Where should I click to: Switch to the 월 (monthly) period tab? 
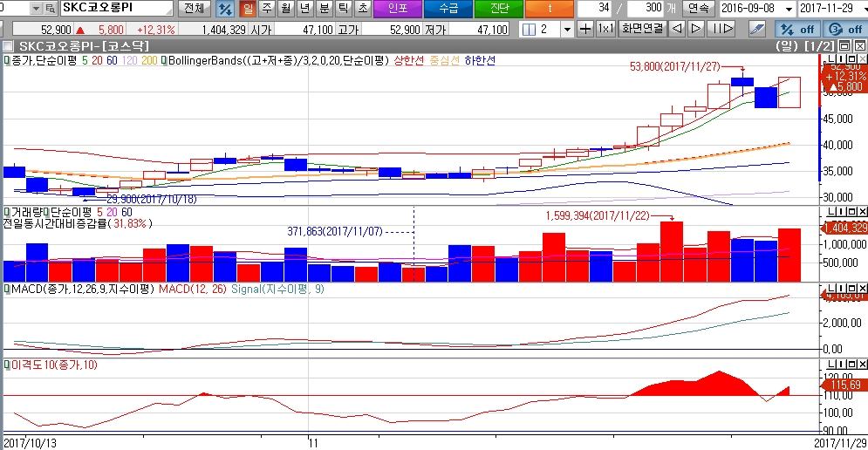tap(284, 9)
